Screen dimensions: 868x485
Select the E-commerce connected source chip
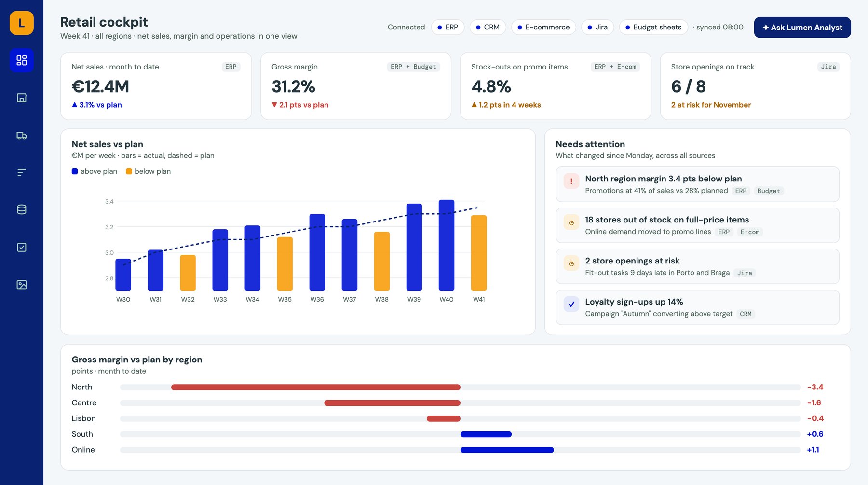point(543,27)
